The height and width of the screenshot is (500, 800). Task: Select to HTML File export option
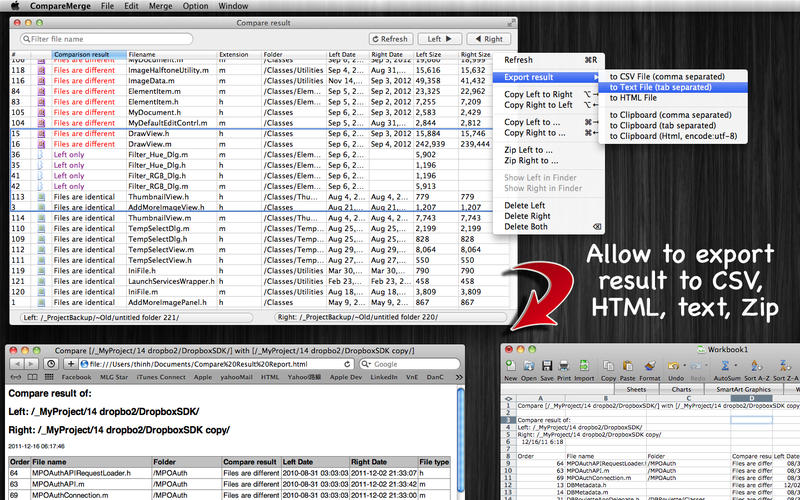click(x=672, y=97)
